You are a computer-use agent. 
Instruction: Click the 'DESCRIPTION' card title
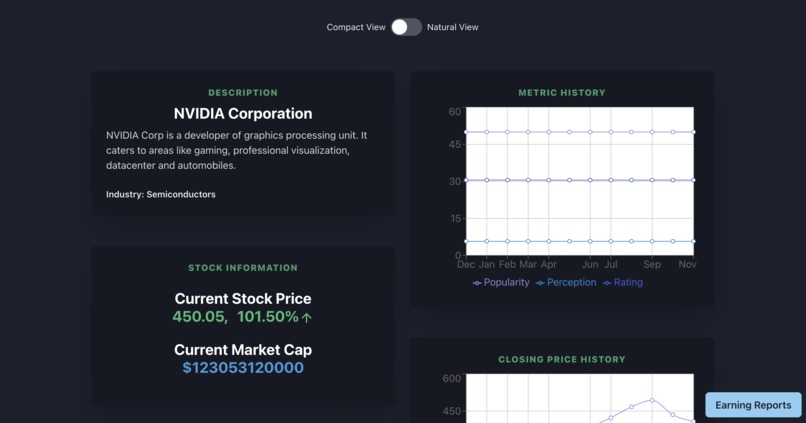[x=243, y=93]
